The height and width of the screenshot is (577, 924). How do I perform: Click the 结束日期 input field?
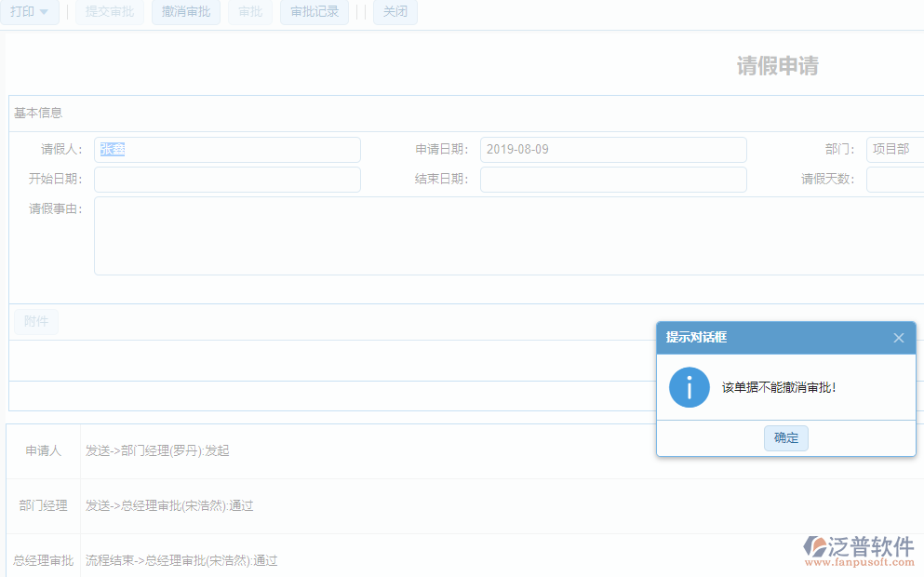(x=613, y=179)
